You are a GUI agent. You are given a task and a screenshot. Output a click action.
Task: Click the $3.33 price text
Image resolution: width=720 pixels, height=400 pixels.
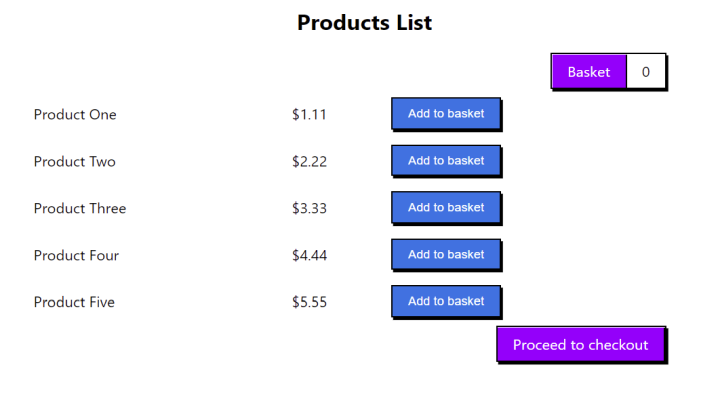click(x=309, y=209)
